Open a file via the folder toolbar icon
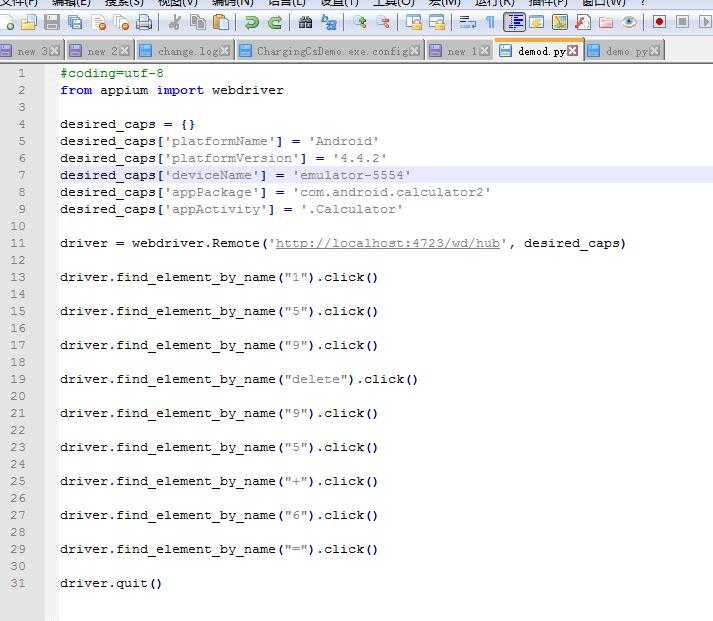The width and height of the screenshot is (713, 621). pyautogui.click(x=29, y=22)
